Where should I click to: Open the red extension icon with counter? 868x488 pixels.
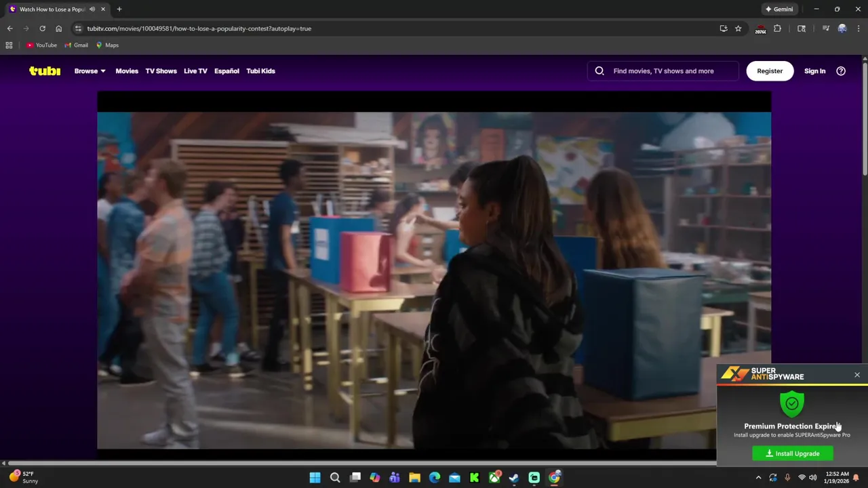(x=761, y=28)
